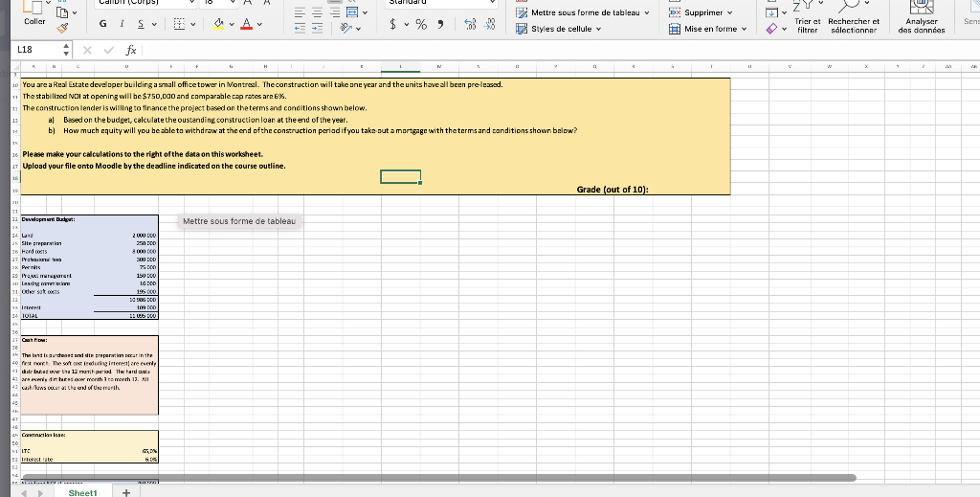This screenshot has width=980, height=497.
Task: Click the TOTAL row label
Action: click(x=30, y=316)
